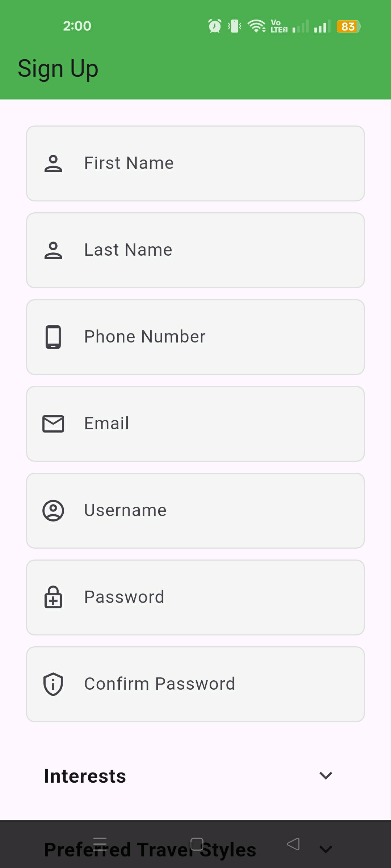The image size is (391, 868).
Task: Tap the envelope icon in Email field
Action: click(x=53, y=424)
